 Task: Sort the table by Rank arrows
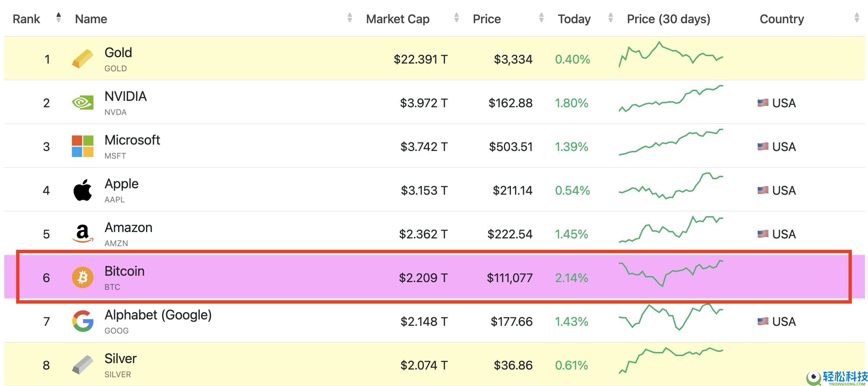(x=58, y=17)
